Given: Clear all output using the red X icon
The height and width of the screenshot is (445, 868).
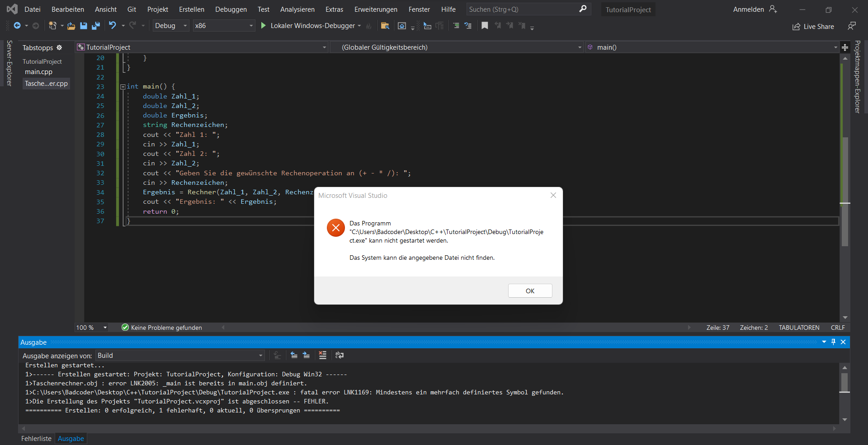Looking at the screenshot, I should tap(322, 356).
